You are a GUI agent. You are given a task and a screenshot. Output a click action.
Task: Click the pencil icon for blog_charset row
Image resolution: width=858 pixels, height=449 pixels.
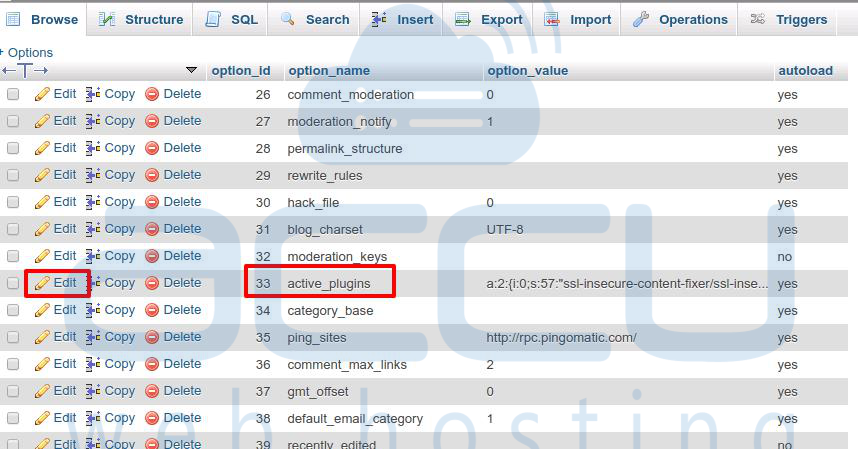pos(42,229)
